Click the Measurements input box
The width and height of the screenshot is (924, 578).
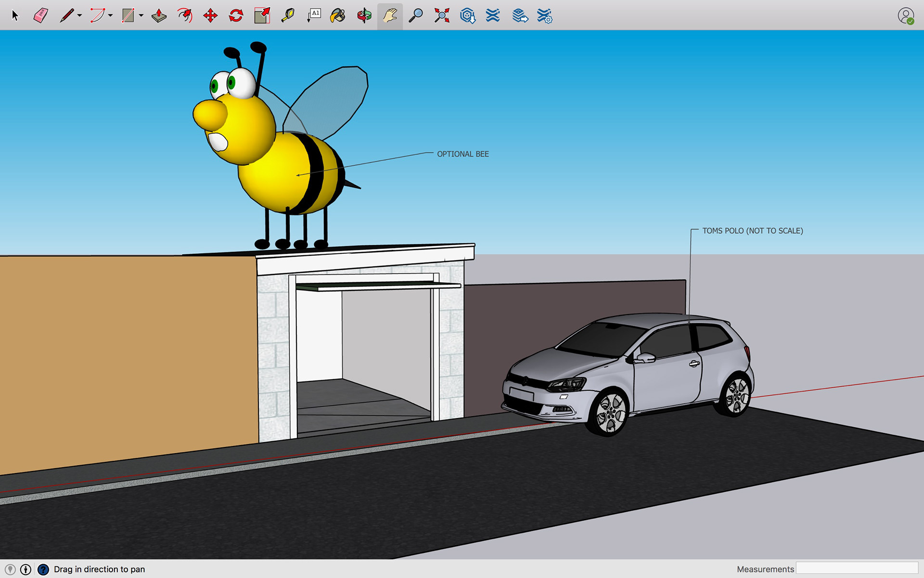857,568
